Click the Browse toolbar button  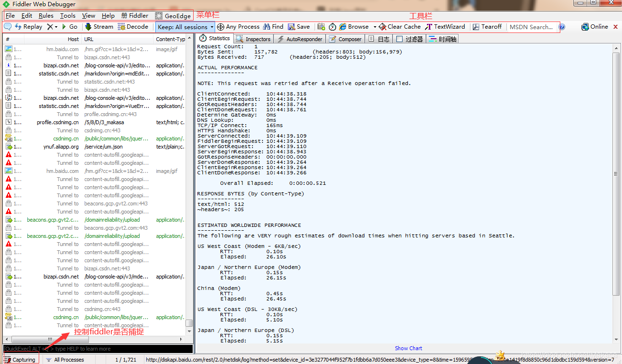pyautogui.click(x=354, y=27)
